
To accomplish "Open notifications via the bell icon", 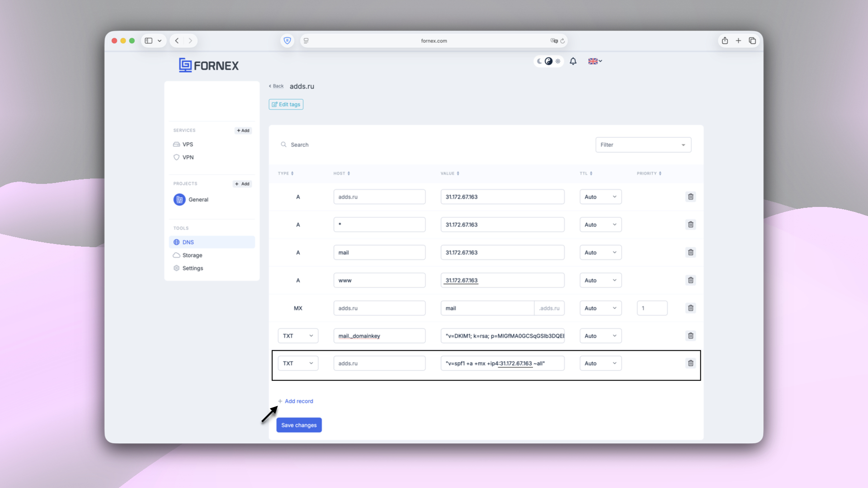I will (x=573, y=61).
